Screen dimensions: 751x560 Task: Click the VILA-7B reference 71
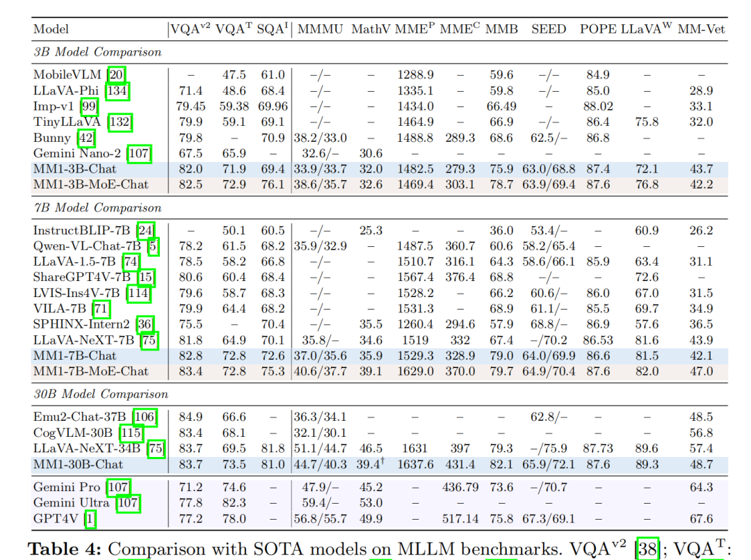tap(101, 308)
